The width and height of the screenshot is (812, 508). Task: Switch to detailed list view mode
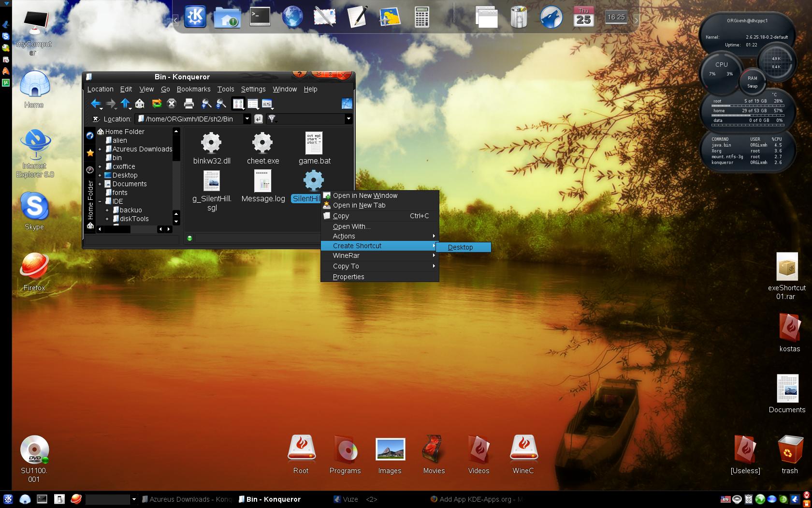coord(253,104)
